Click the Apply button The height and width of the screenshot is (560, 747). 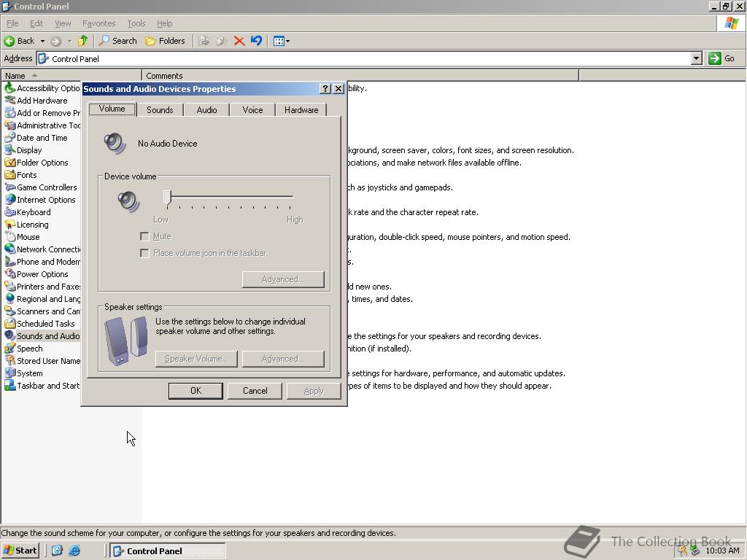[314, 391]
